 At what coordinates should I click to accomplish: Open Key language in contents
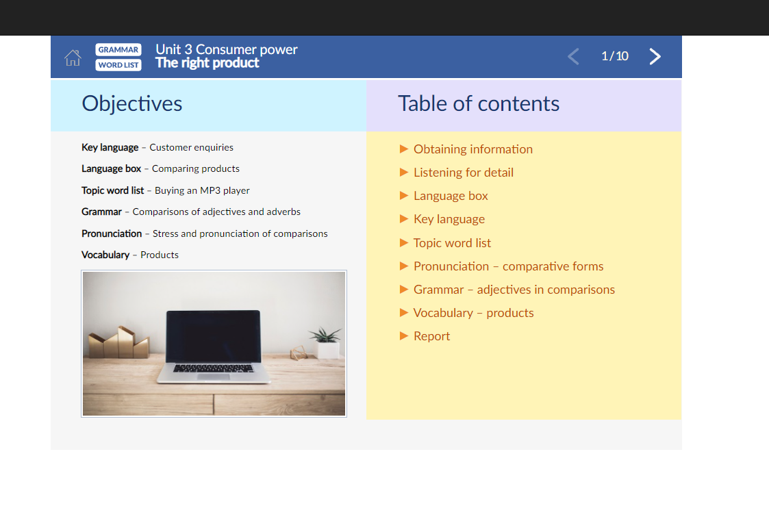[x=449, y=219]
